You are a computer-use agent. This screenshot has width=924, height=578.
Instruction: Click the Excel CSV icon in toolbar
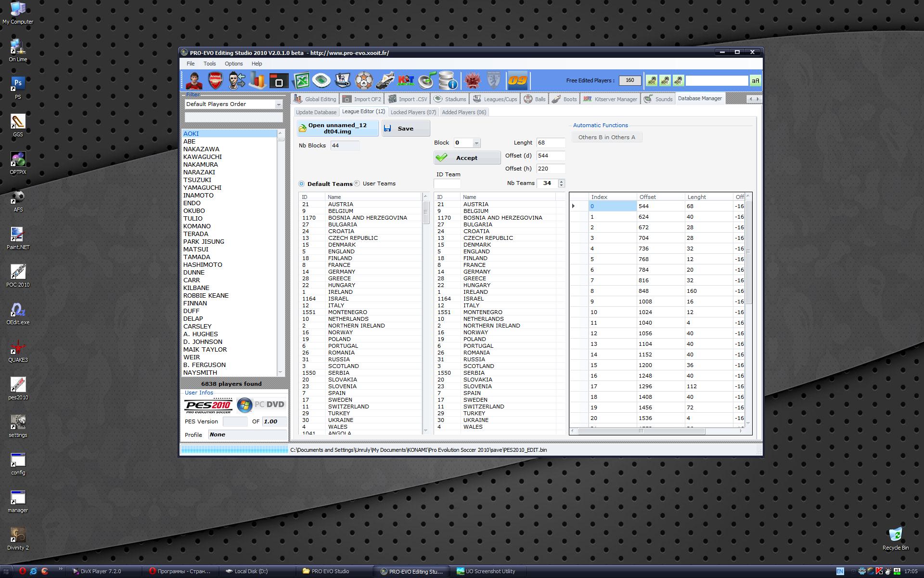(x=301, y=80)
